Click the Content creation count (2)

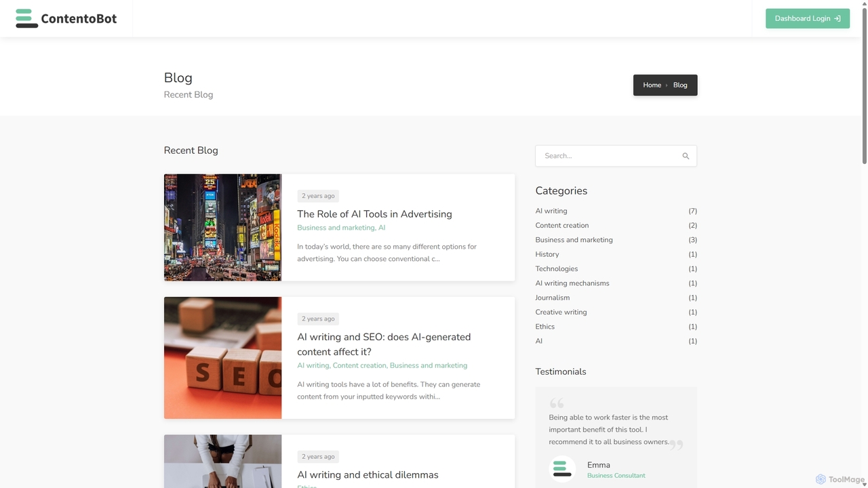692,225
